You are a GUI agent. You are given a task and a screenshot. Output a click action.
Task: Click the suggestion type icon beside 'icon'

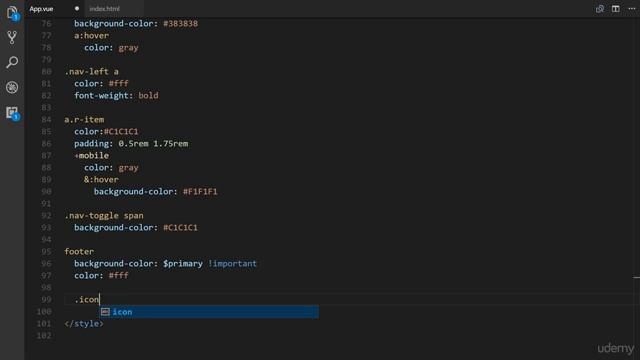(105, 312)
